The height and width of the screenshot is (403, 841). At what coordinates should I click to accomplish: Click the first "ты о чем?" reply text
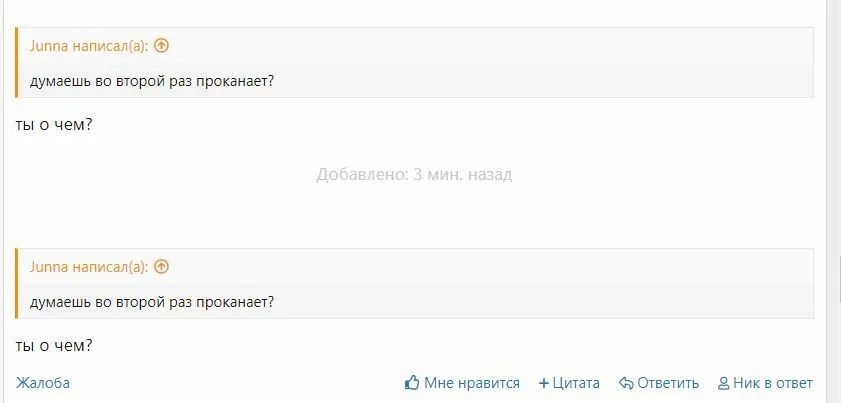pyautogui.click(x=55, y=125)
